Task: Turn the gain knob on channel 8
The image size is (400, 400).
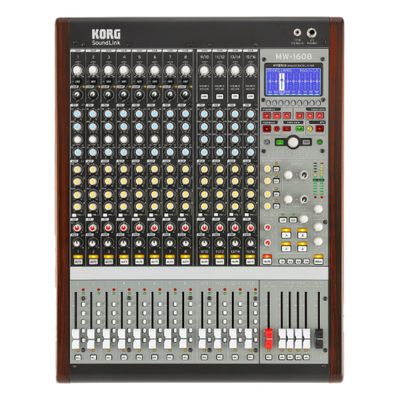Action: [185, 70]
